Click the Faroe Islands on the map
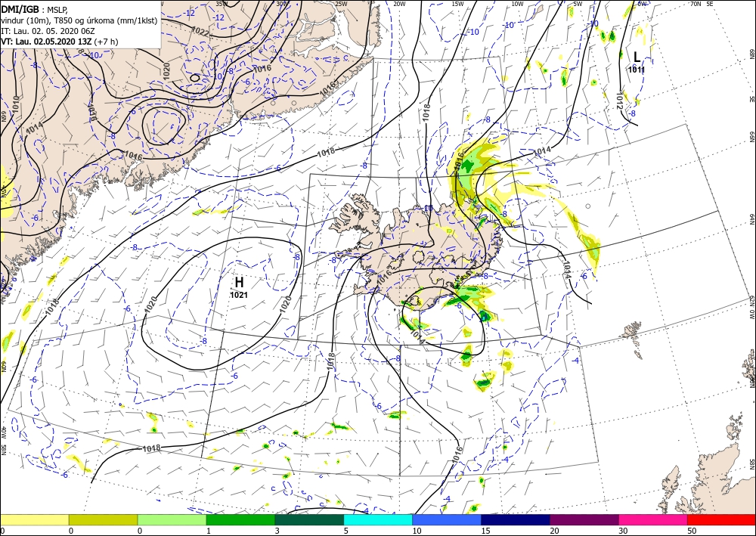This screenshot has height=536, width=756. (632, 331)
